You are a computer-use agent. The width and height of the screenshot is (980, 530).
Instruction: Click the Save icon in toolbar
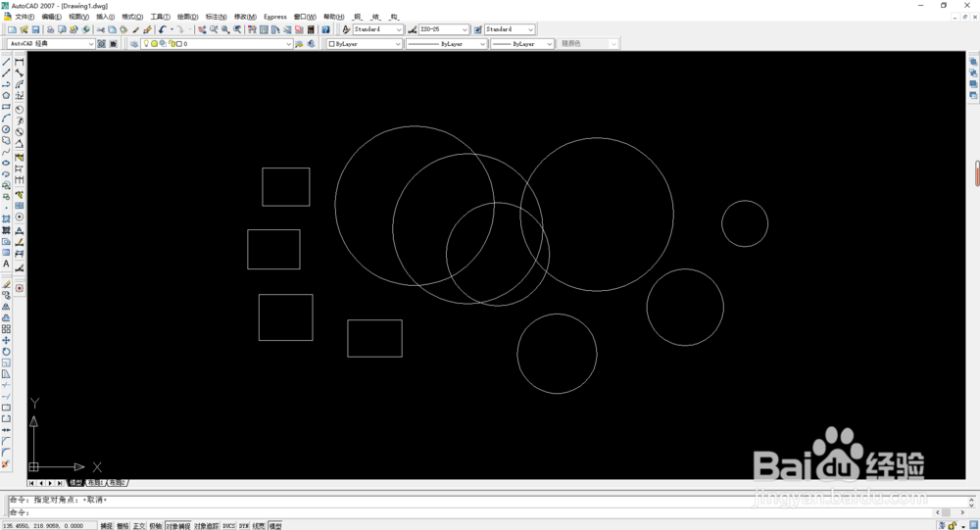pos(35,29)
